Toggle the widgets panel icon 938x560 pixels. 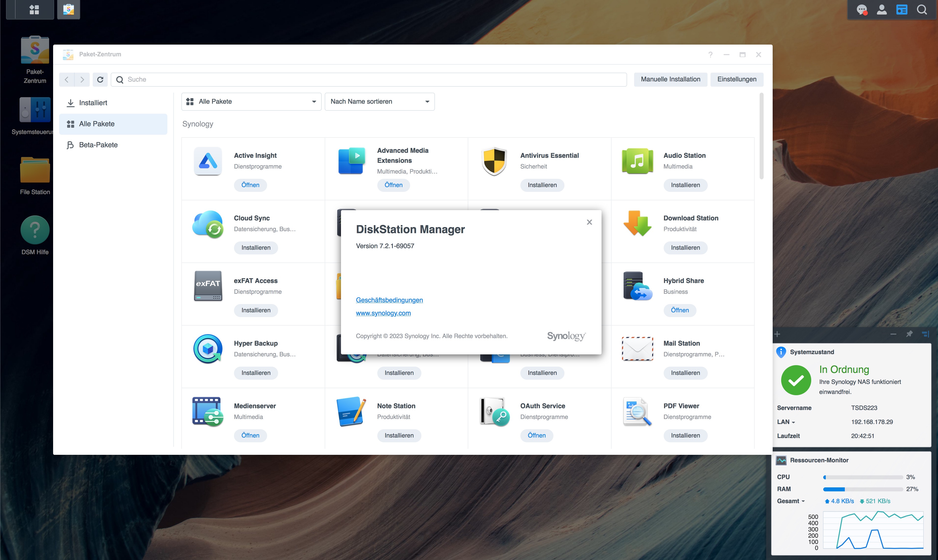(901, 10)
